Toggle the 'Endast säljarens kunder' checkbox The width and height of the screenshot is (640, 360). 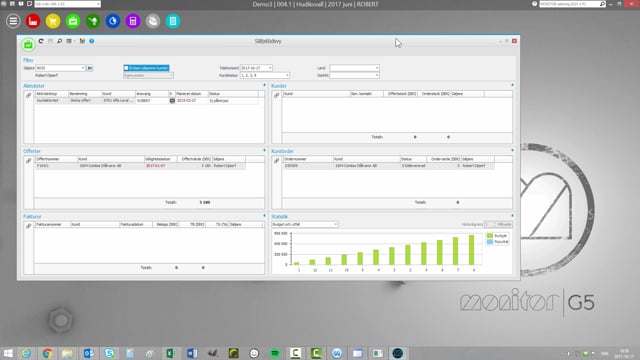tap(126, 68)
